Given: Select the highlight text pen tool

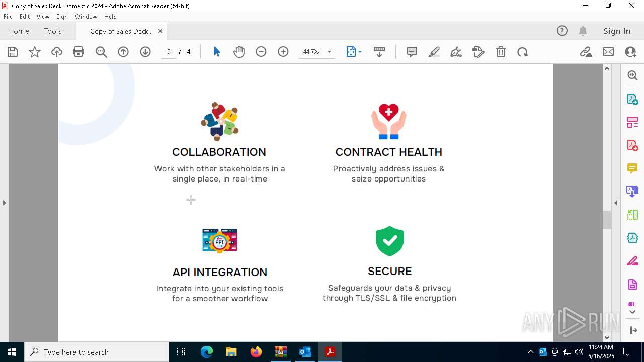Looking at the screenshot, I should coord(434,52).
